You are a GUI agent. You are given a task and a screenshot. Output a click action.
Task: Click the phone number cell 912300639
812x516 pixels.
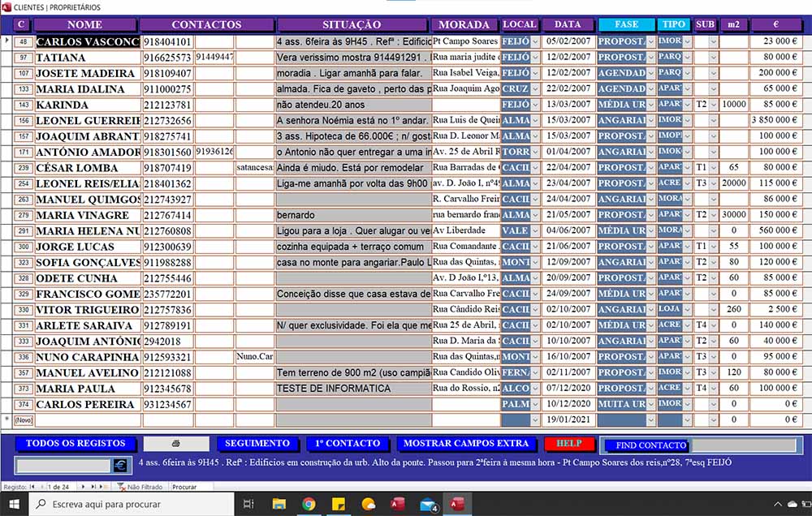(x=168, y=247)
